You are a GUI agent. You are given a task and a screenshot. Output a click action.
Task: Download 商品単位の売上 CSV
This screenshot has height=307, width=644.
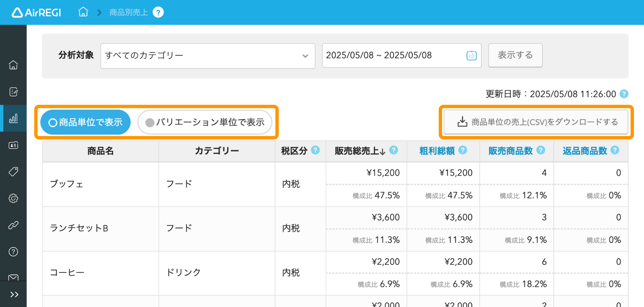point(536,122)
